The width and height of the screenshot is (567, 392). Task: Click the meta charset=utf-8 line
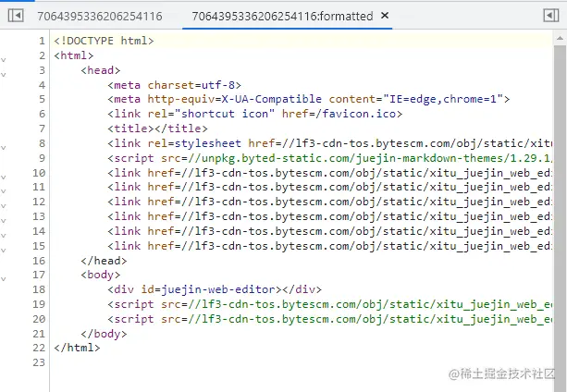(x=174, y=85)
